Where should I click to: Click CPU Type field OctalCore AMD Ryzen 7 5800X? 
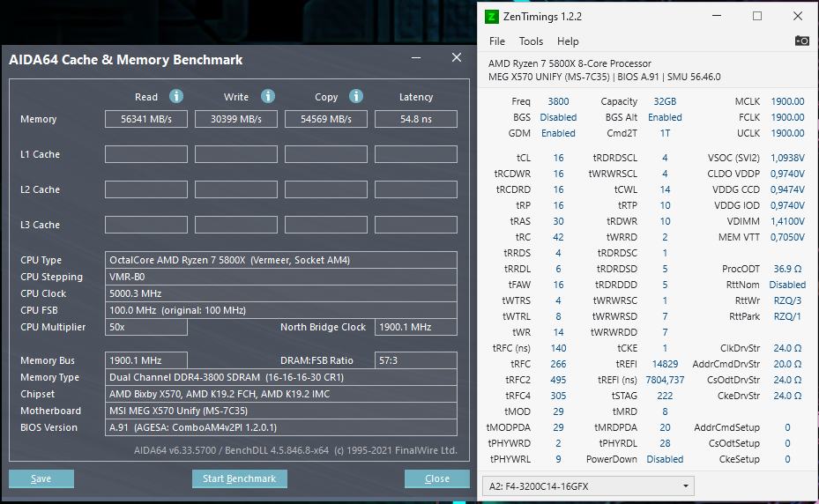[x=281, y=260]
